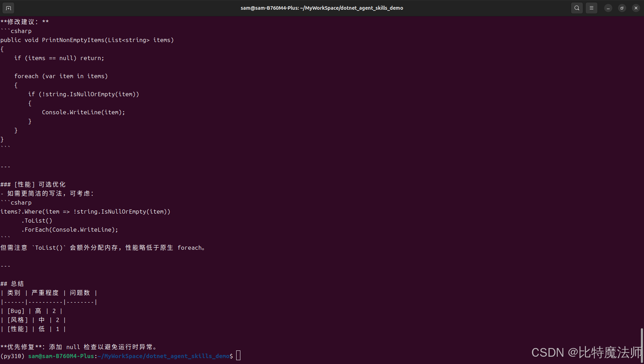Click the table header '| 类别 | 严重程度 | 问题数 |'
Image resolution: width=644 pixels, height=364 pixels.
49,293
